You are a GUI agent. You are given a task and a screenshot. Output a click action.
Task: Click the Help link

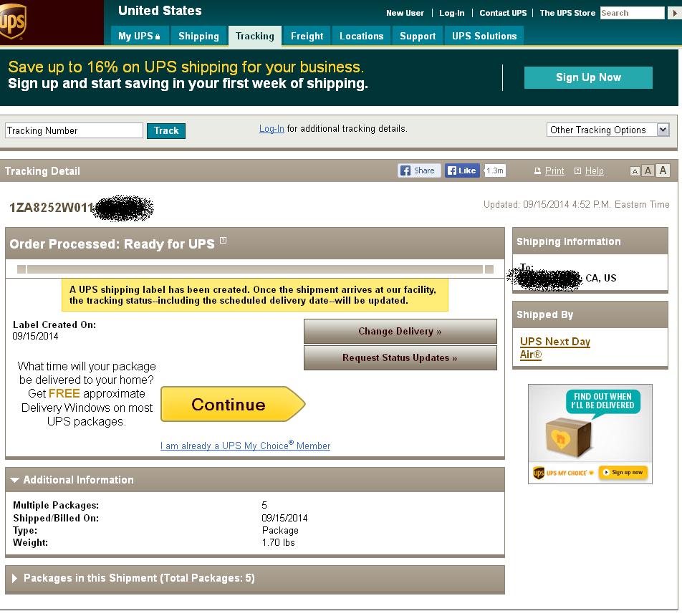(594, 171)
